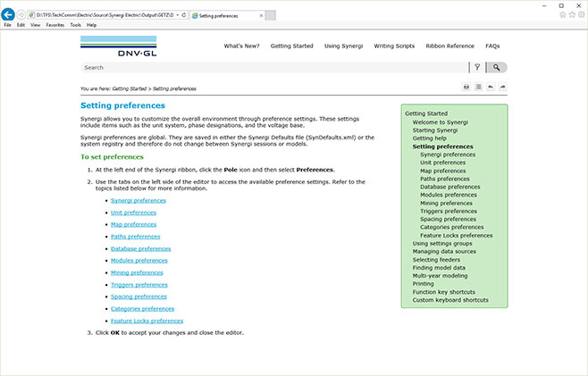This screenshot has width=588, height=376.
Task: Select Welcome to Synergi in side menu
Action: click(x=441, y=122)
